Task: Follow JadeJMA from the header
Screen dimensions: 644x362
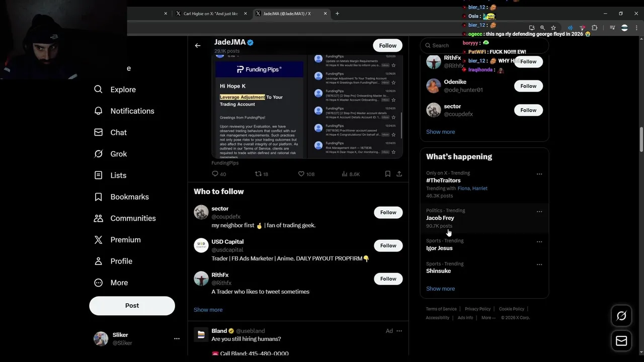Action: (387, 46)
